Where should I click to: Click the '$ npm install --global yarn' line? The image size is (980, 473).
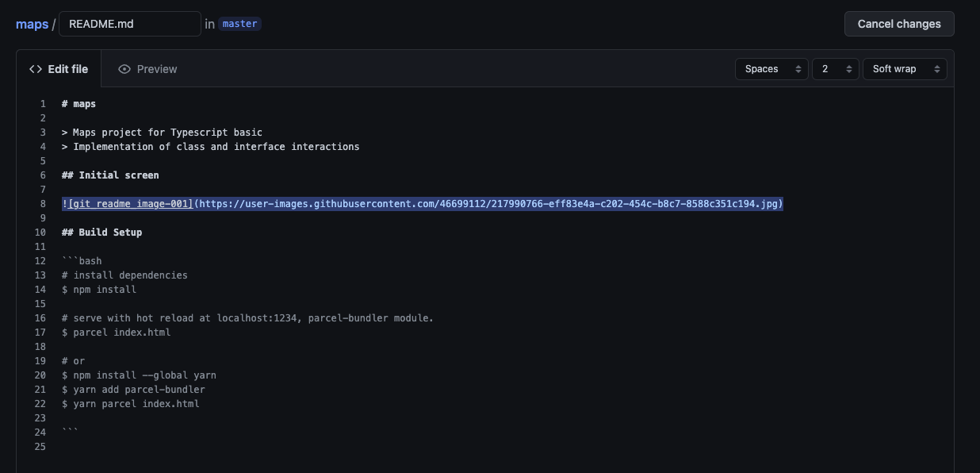coord(139,375)
